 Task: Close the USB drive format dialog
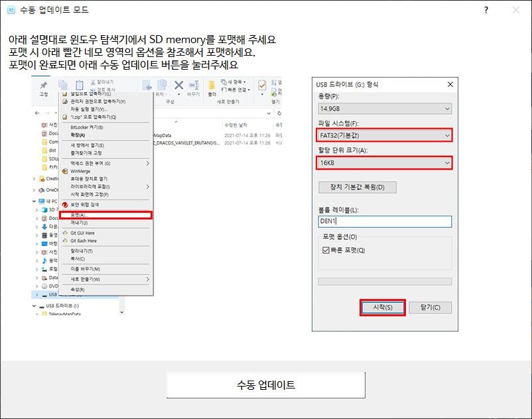(450, 84)
